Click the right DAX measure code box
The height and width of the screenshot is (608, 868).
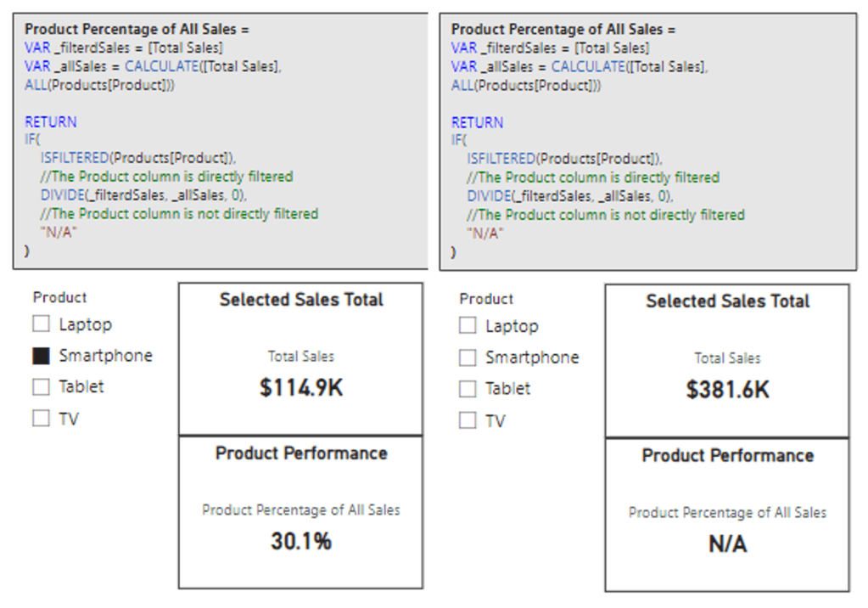coord(647,141)
